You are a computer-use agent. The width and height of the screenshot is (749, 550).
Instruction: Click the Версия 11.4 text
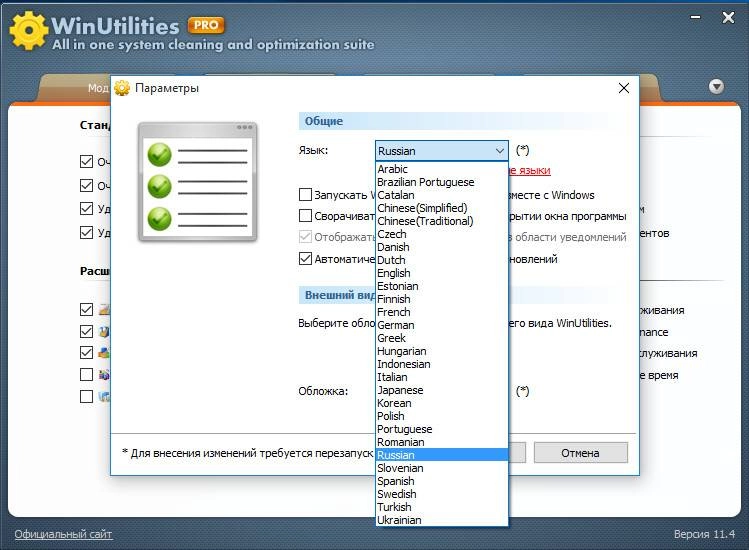tap(704, 534)
